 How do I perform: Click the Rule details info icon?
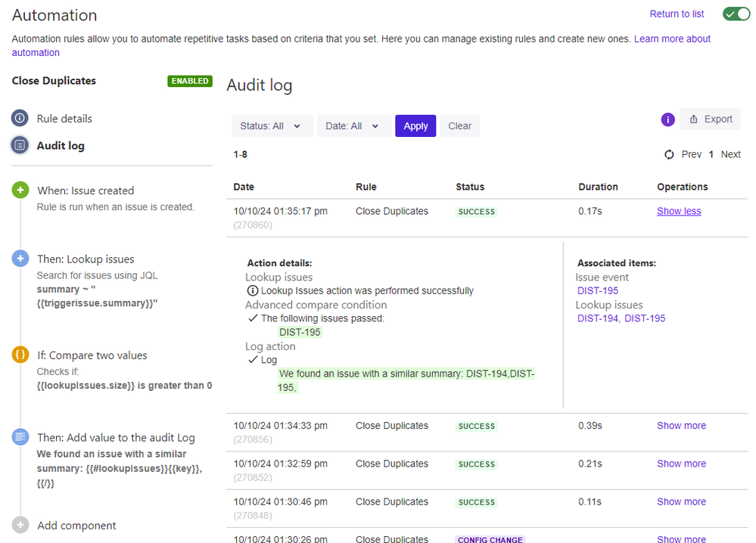click(x=20, y=118)
